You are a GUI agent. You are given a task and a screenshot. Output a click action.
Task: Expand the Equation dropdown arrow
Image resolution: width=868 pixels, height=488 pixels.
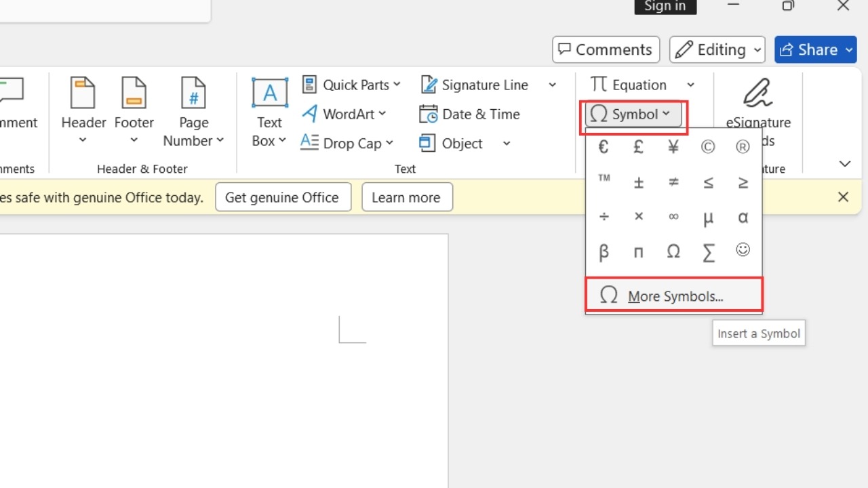690,85
